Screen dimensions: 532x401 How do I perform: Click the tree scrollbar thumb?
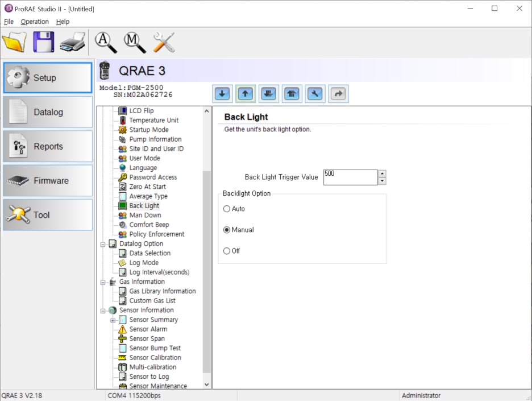[x=207, y=272]
